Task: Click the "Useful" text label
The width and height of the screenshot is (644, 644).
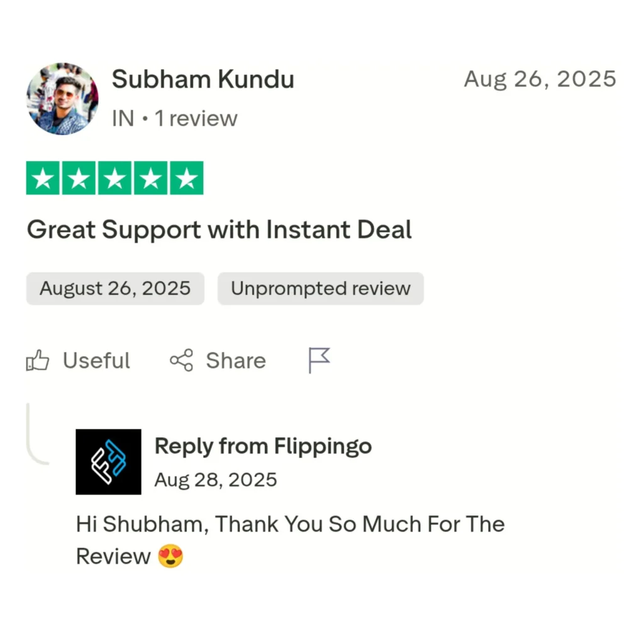Action: 96,361
